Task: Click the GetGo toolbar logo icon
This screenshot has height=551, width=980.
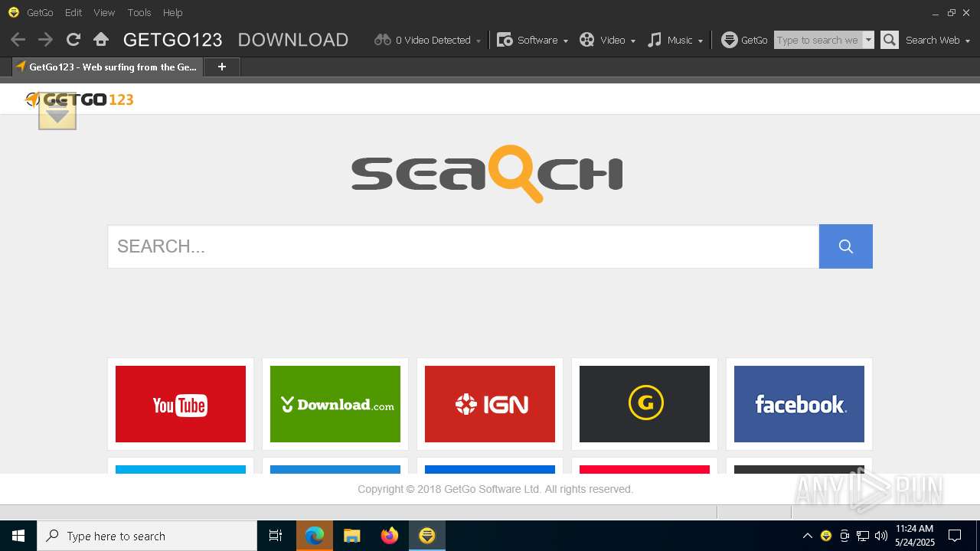Action: tap(730, 40)
